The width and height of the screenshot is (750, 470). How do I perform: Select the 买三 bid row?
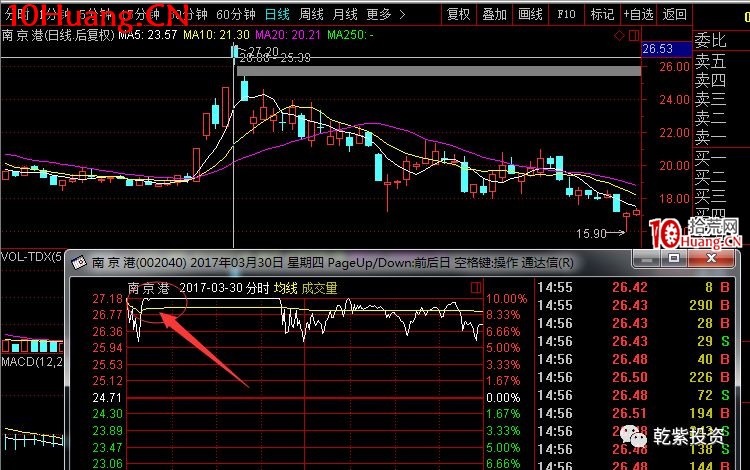[x=710, y=196]
